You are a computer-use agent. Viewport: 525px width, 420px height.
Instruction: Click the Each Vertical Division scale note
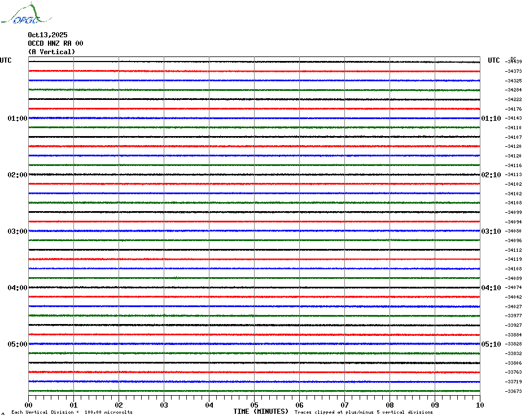click(x=72, y=412)
